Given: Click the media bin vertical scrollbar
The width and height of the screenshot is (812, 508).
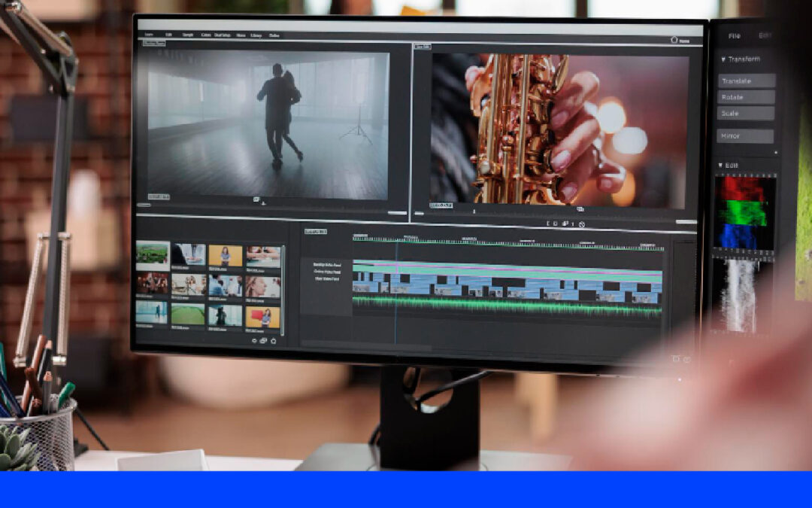Looking at the screenshot, I should click(283, 291).
